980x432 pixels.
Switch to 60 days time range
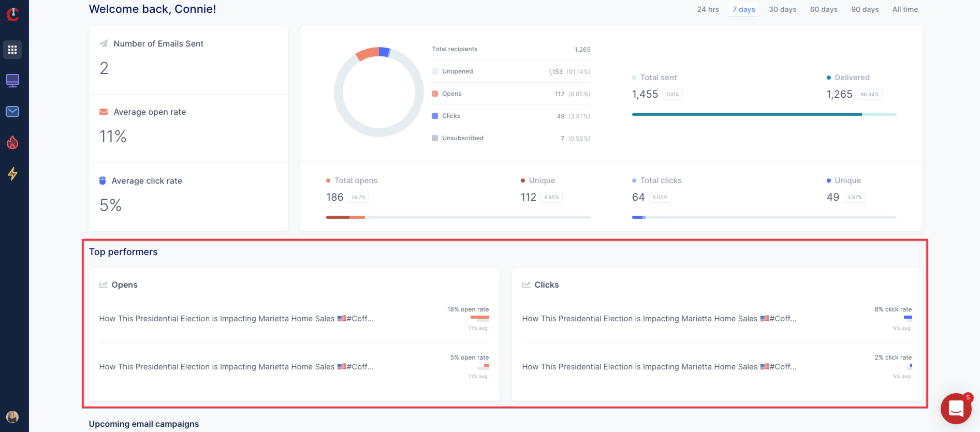pyautogui.click(x=824, y=9)
